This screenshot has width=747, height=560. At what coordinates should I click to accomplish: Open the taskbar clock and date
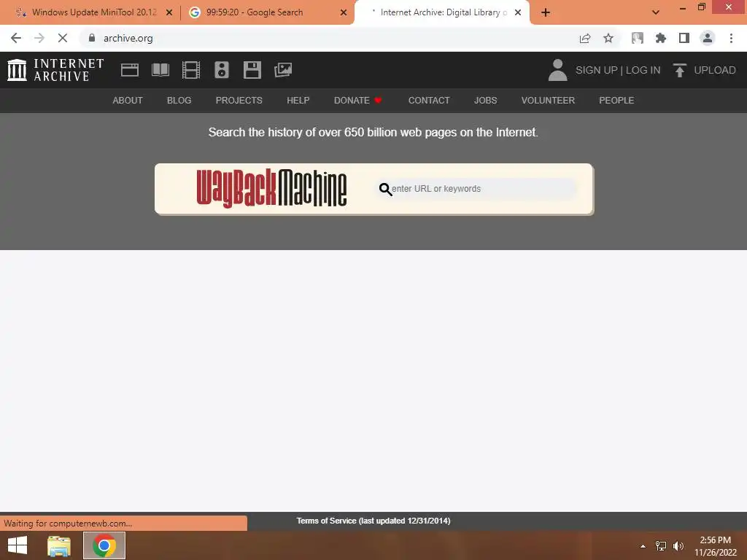tap(715, 546)
